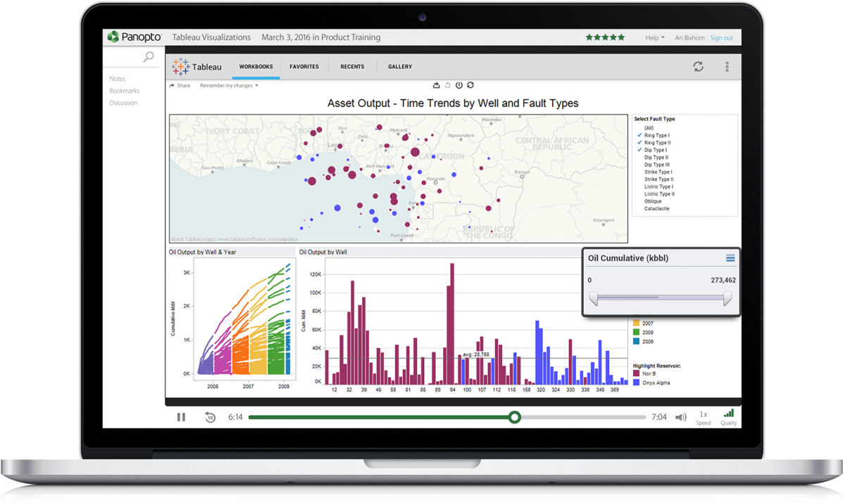Click the Sign out link
Image resolution: width=843 pixels, height=504 pixels.
click(x=721, y=37)
